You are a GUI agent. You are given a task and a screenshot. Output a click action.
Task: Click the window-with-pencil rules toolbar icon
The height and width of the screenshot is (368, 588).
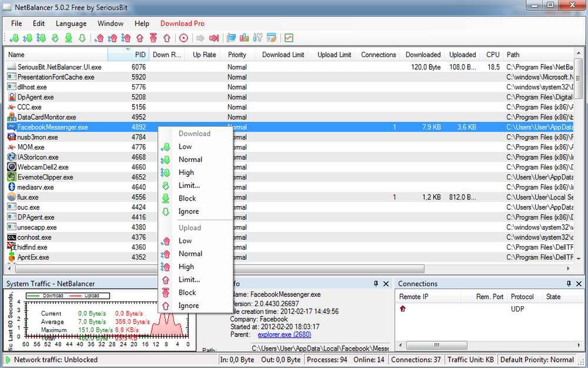[x=272, y=38]
